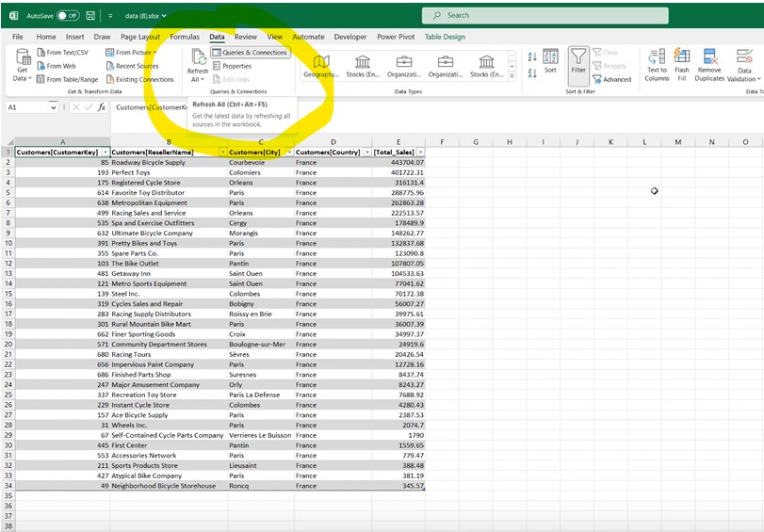The height and width of the screenshot is (532, 764).
Task: Sort ascending with the A-Z icon
Action: pos(532,57)
